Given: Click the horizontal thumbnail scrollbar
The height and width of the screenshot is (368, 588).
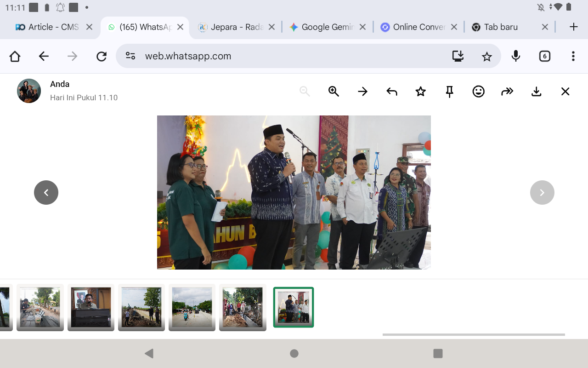Looking at the screenshot, I should (474, 334).
